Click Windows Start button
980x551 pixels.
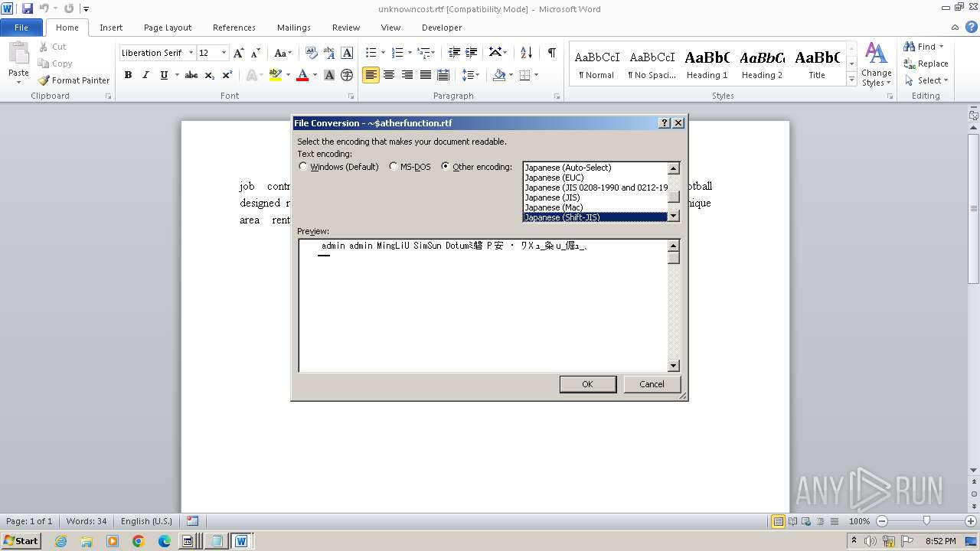(21, 540)
